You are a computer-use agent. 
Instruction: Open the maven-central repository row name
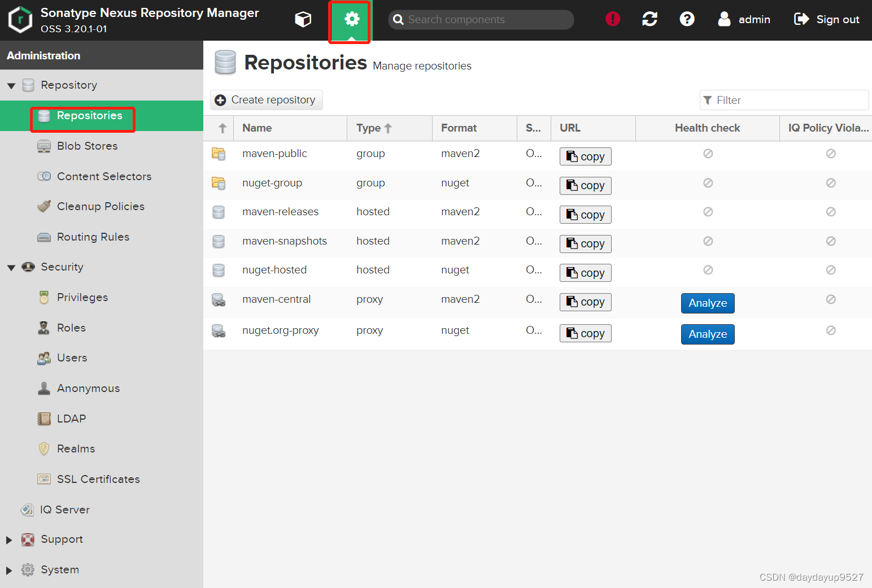(x=277, y=299)
